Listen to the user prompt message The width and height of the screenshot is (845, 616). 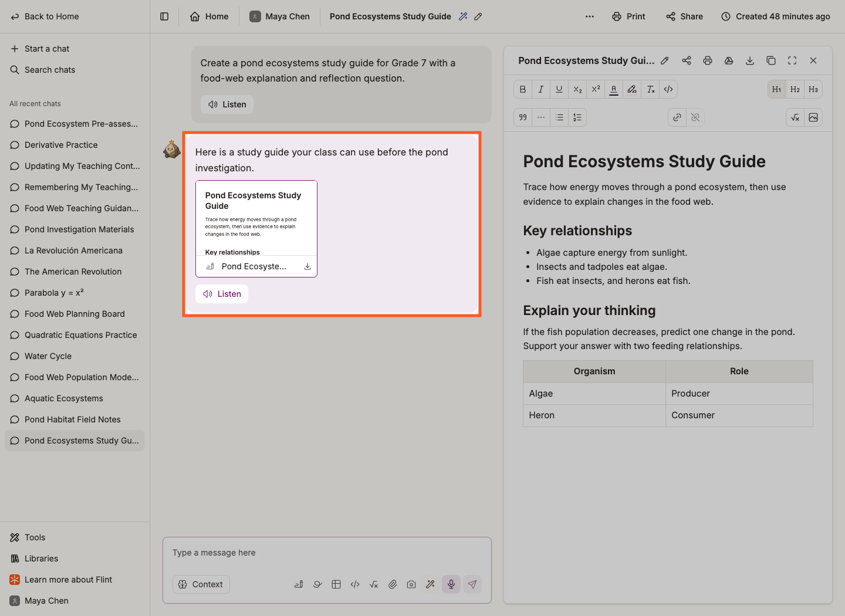(227, 104)
